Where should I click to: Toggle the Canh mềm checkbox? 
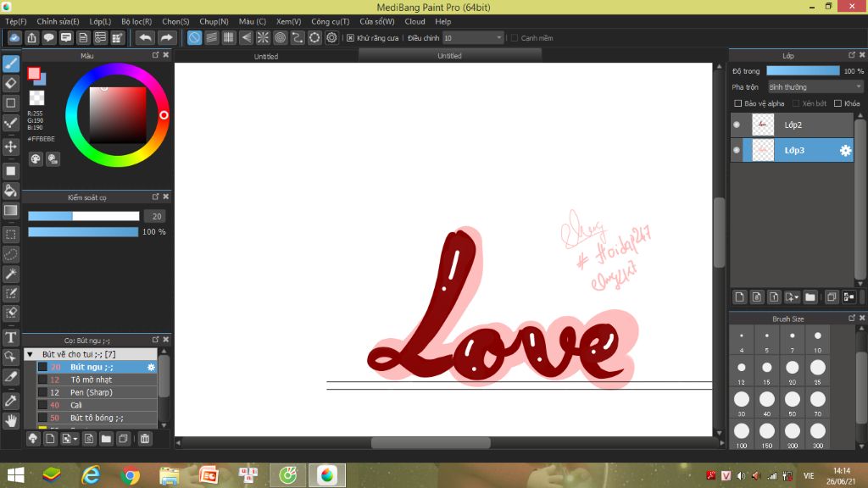point(515,38)
